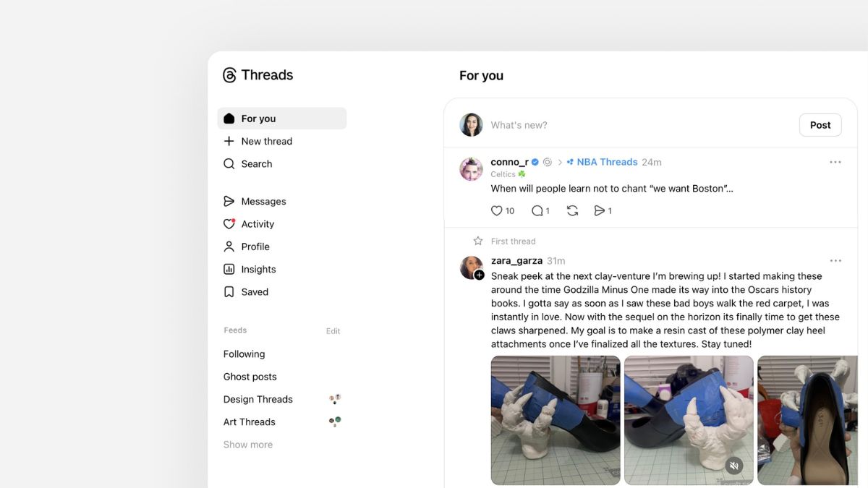Open the first clay heel shoe photo
This screenshot has width=868, height=488.
click(x=555, y=420)
